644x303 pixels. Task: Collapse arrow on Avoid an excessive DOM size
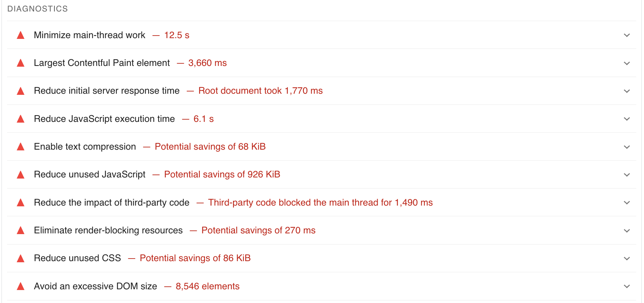(x=627, y=286)
